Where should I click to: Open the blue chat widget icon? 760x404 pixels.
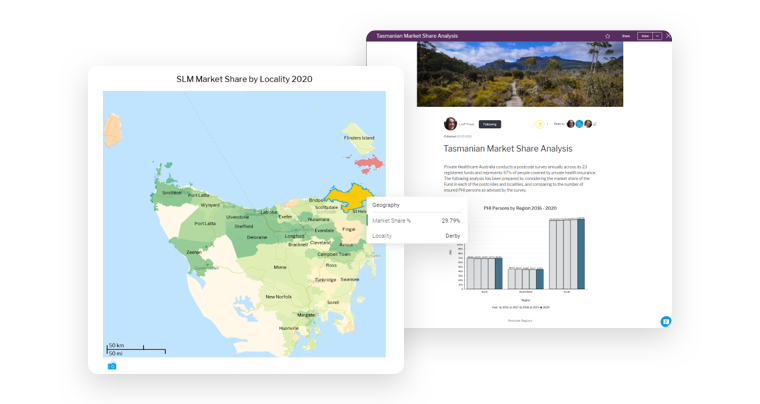[665, 321]
